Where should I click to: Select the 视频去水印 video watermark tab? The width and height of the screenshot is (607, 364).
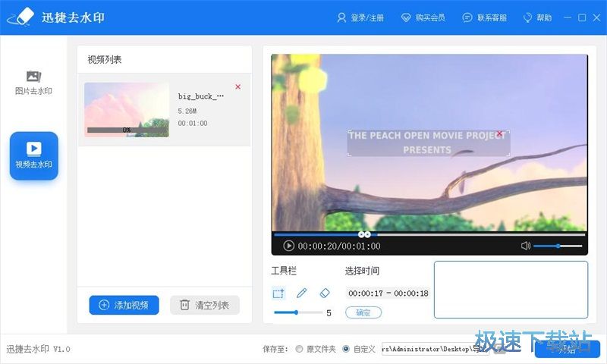coord(34,155)
